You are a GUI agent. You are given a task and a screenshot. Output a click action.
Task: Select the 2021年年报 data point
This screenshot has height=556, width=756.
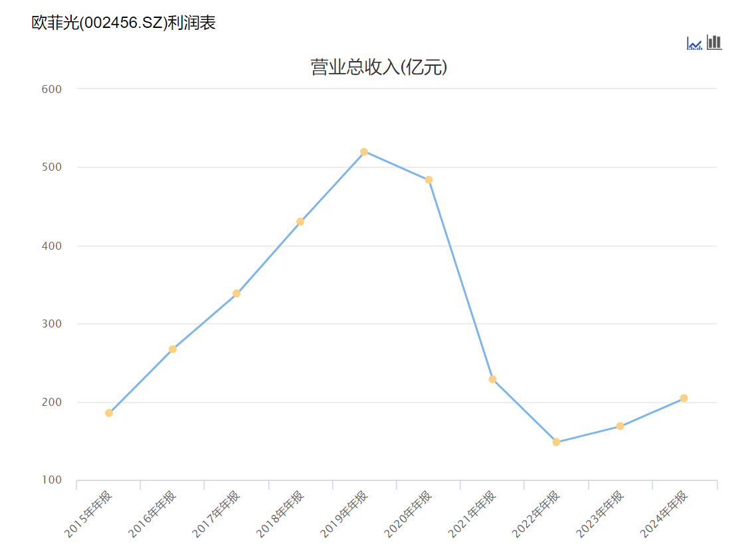click(492, 379)
